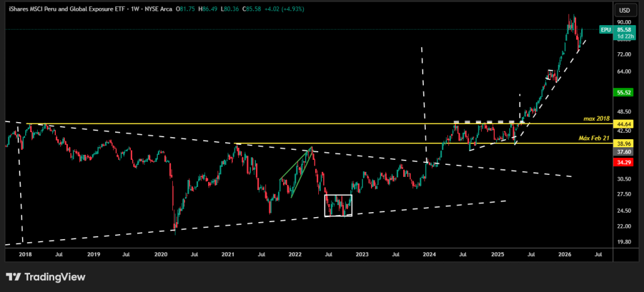Click the 2020 label on time axis

pos(160,254)
